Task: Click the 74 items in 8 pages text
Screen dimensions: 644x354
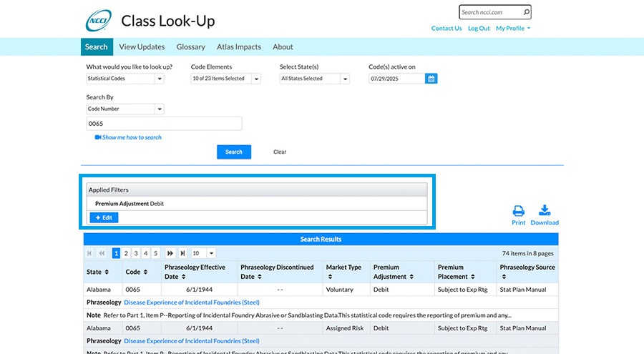Action: pos(528,253)
